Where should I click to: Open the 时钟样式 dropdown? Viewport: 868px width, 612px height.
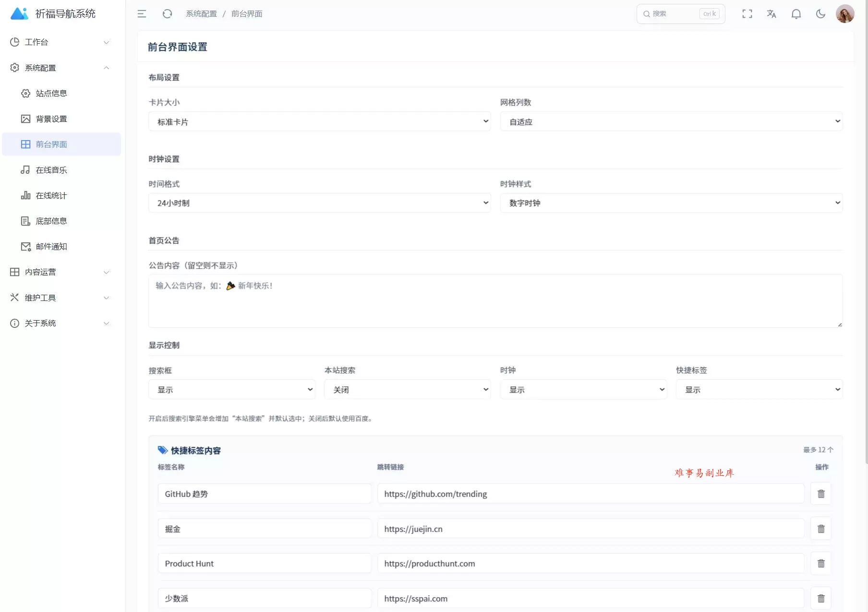(x=671, y=203)
